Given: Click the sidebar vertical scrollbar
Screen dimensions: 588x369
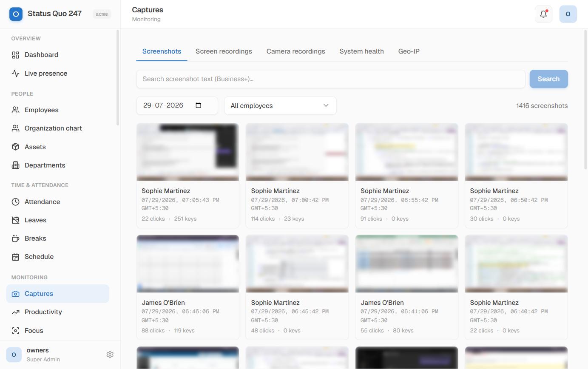Looking at the screenshot, I should [x=118, y=78].
